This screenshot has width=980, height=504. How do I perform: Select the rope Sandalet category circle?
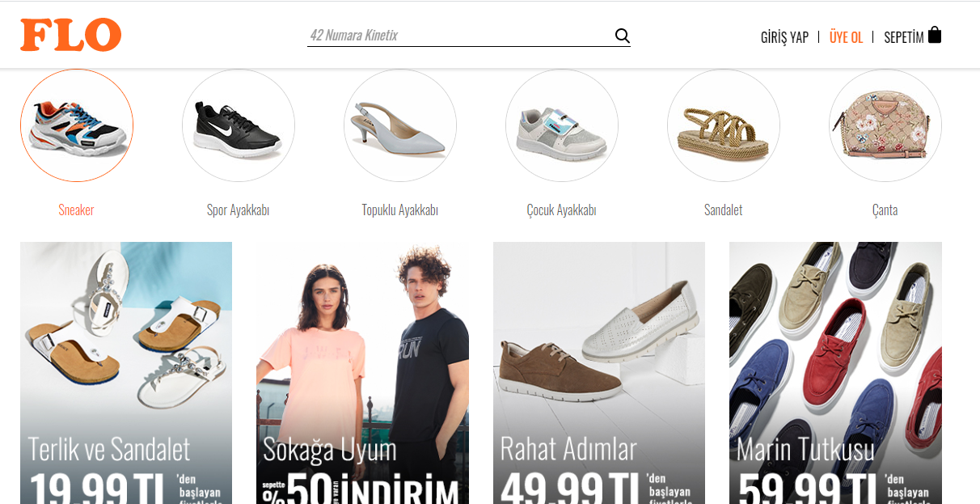point(724,125)
